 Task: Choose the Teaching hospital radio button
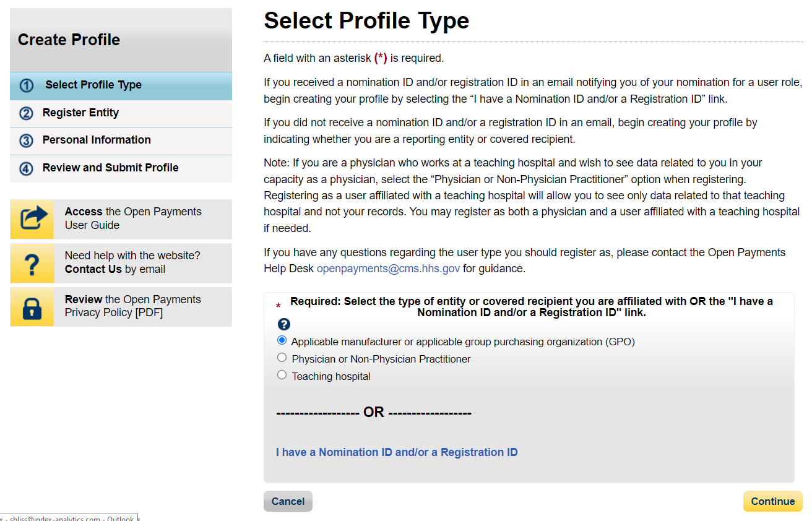point(282,375)
